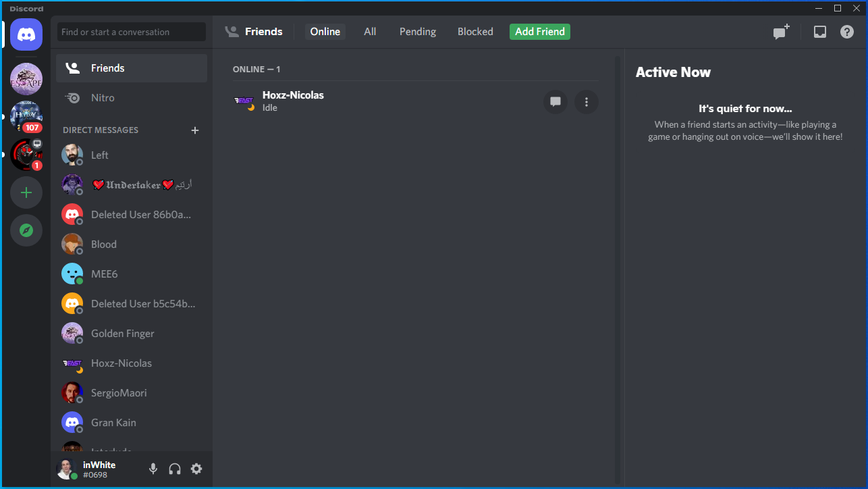Click the Add Friend button

(x=540, y=32)
